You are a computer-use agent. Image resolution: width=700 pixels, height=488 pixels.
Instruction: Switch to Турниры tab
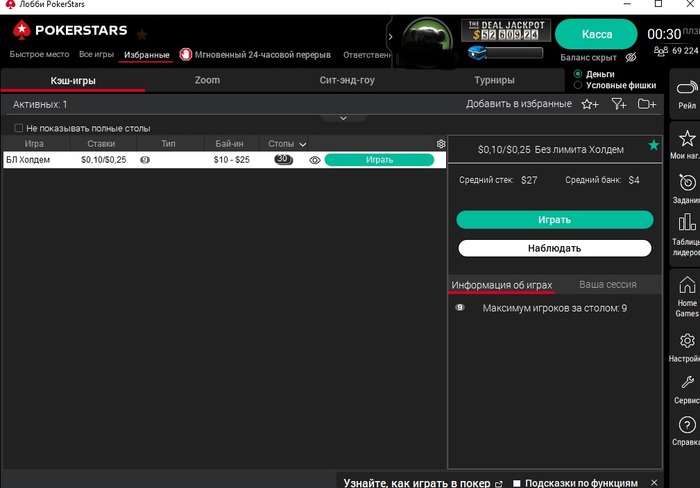tap(494, 80)
